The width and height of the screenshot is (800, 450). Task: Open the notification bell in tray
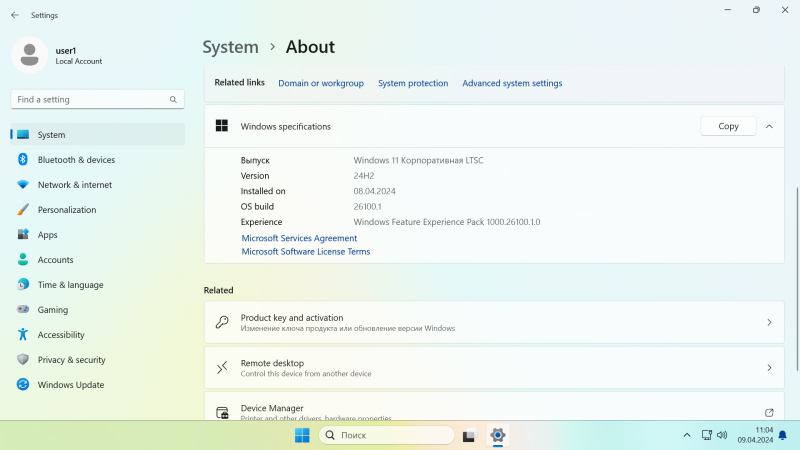pyautogui.click(x=783, y=435)
